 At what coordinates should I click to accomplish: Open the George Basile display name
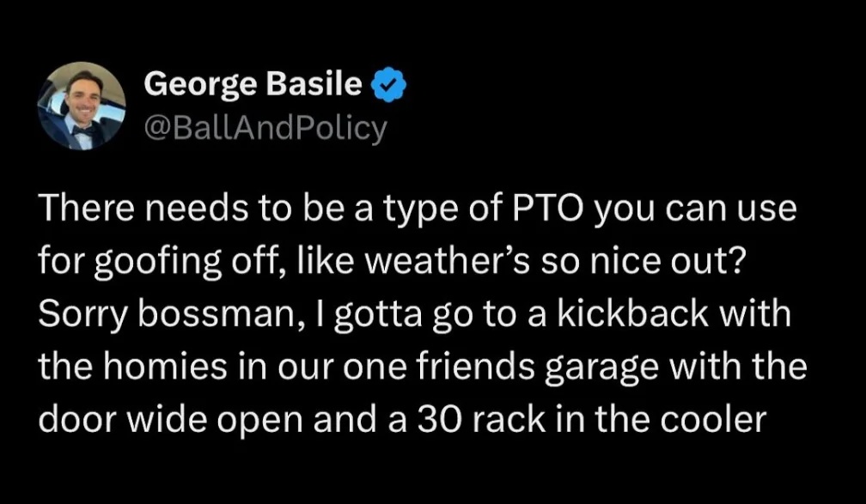pyautogui.click(x=253, y=85)
